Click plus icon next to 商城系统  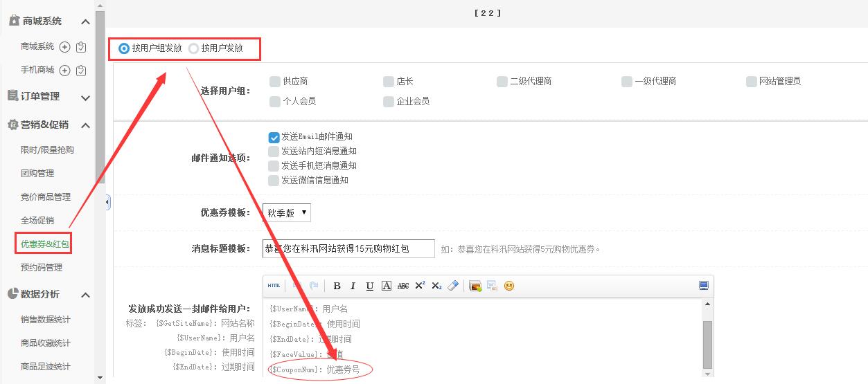coord(64,47)
